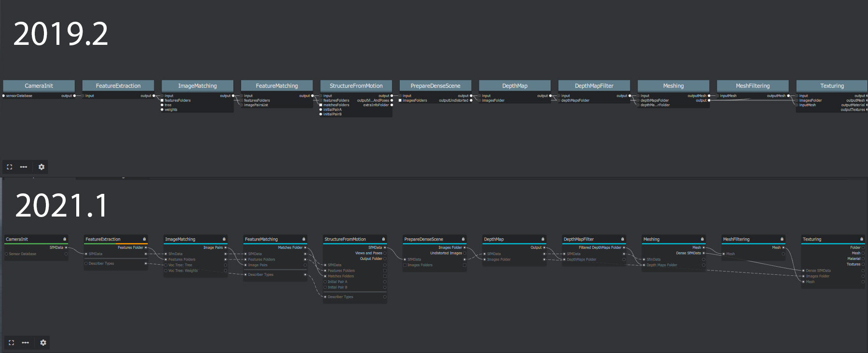Image resolution: width=868 pixels, height=353 pixels.
Task: Click the Sensor Database input pin on CameraInit
Action: click(6, 254)
